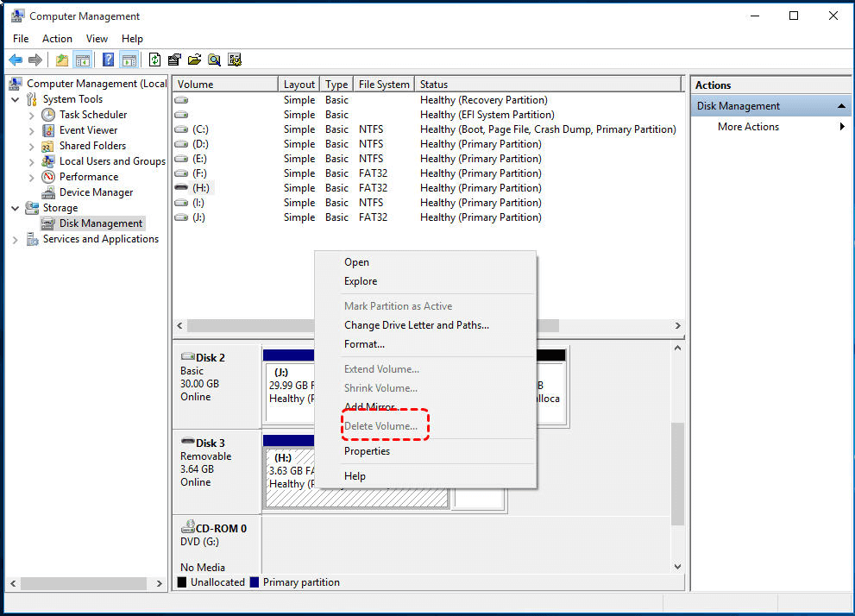Click the magnifier search toolbar icon
855x616 pixels.
(x=214, y=60)
